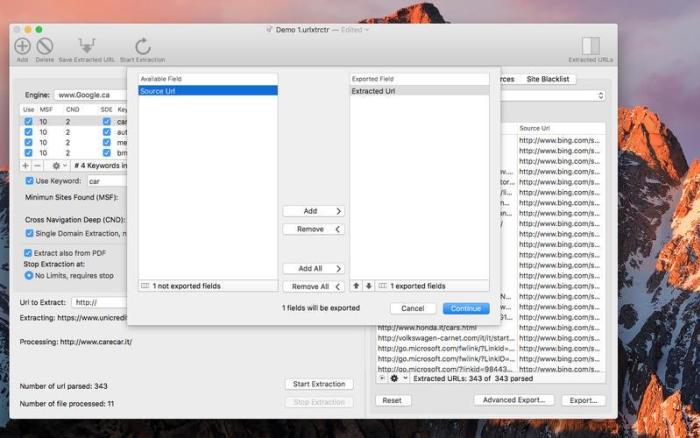The image size is (700, 438).
Task: Click Save Extracted URL toolbar icon
Action: pyautogui.click(x=87, y=46)
